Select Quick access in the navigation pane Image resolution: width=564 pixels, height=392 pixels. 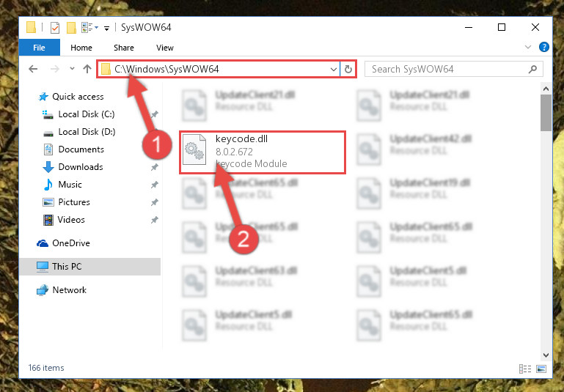pyautogui.click(x=78, y=97)
